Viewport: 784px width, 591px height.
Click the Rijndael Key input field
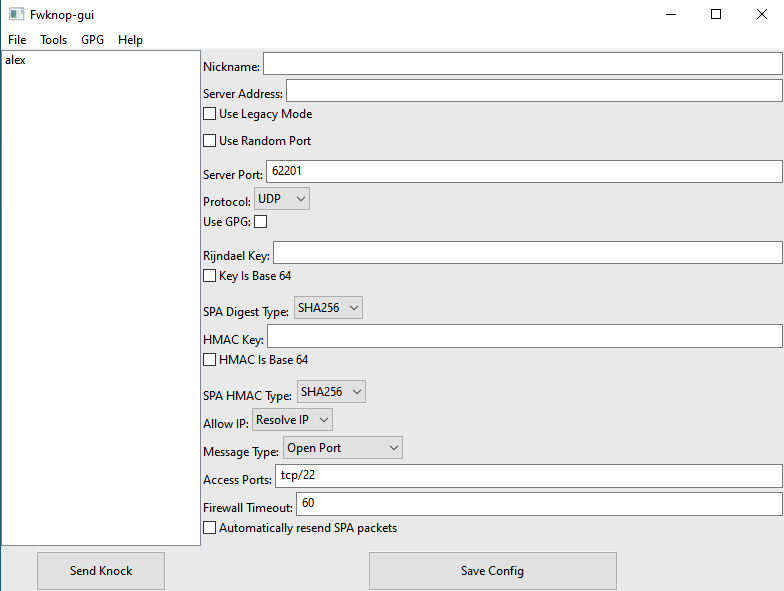click(528, 252)
